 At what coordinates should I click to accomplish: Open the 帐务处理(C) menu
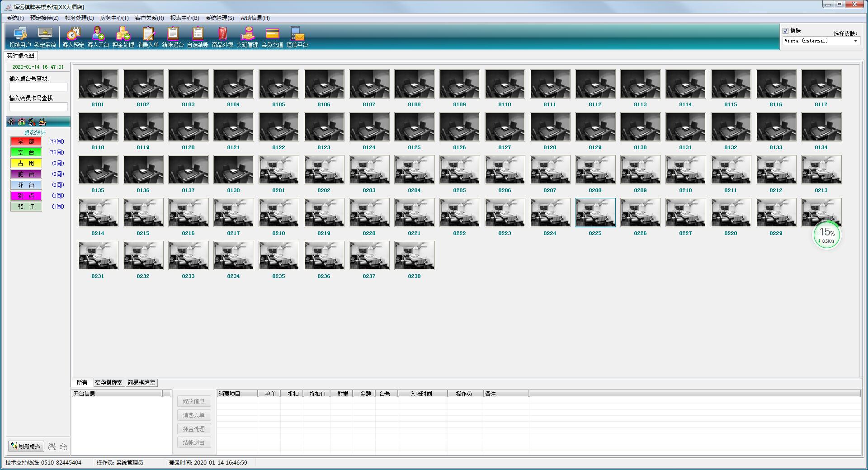point(80,18)
